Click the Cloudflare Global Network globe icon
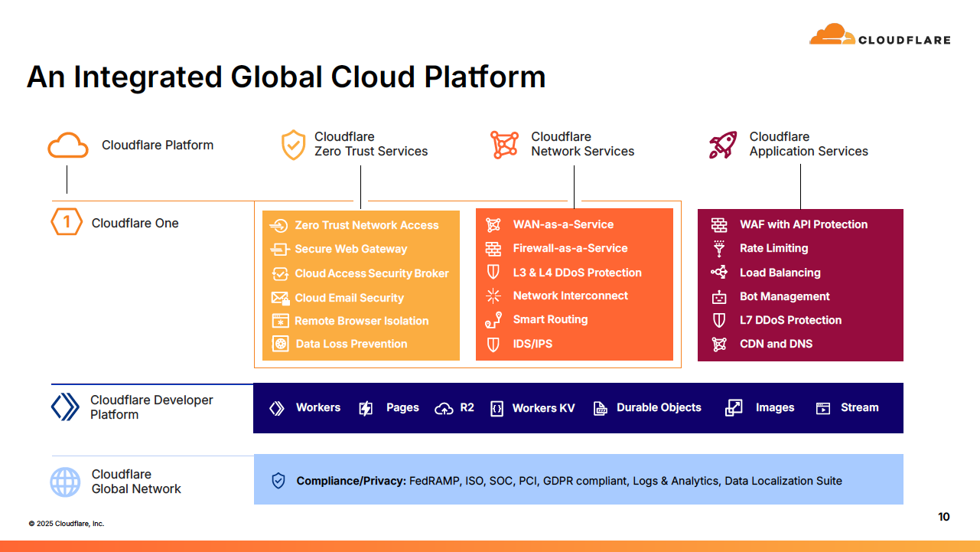This screenshot has height=552, width=980. (x=65, y=482)
